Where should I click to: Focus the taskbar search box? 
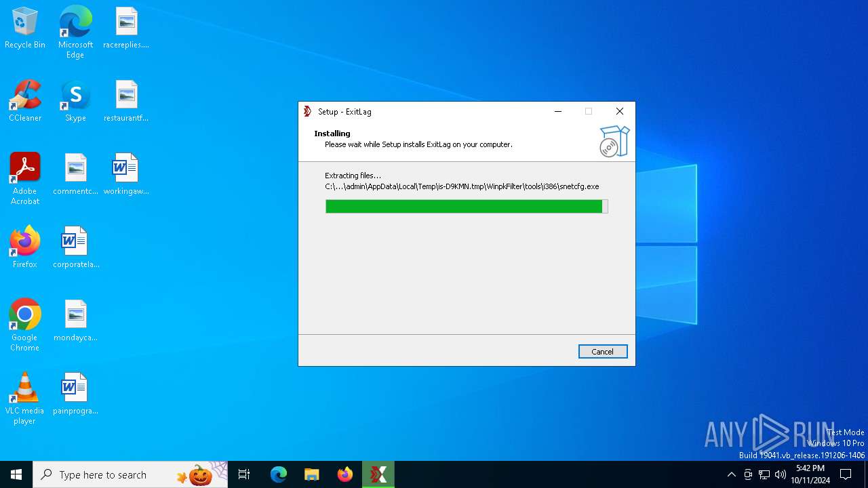pyautogui.click(x=130, y=474)
